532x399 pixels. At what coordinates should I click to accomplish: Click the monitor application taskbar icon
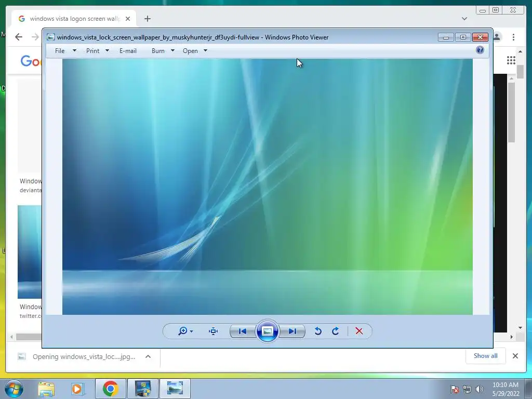pyautogui.click(x=142, y=389)
